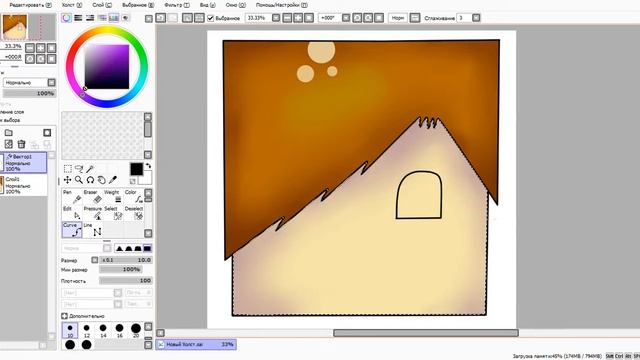Swap foreground and background colors arrow
640x360 pixels.
(x=148, y=166)
